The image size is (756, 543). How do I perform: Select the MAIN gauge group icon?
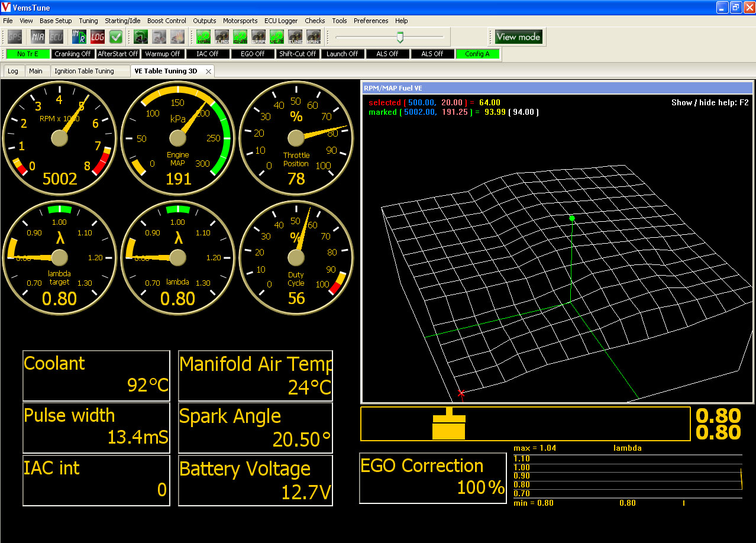point(203,37)
